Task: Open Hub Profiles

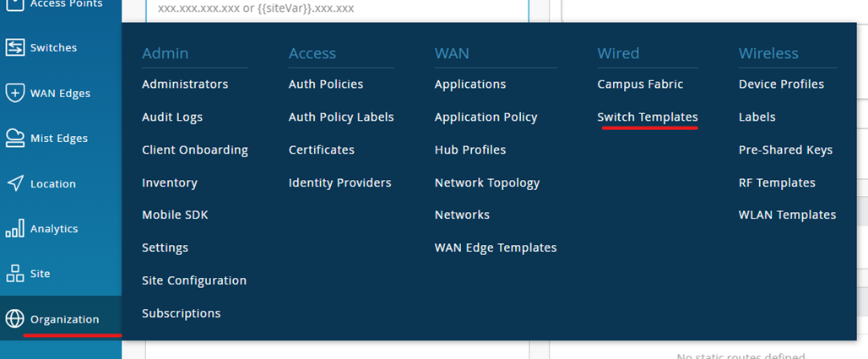Action: pyautogui.click(x=470, y=150)
